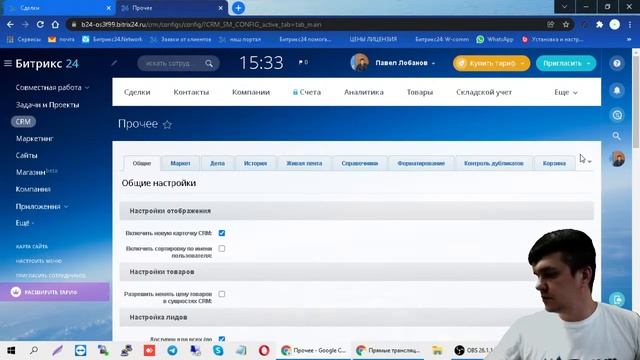This screenshot has height=360, width=640.
Task: Open a new browser tab
Action: (x=238, y=8)
